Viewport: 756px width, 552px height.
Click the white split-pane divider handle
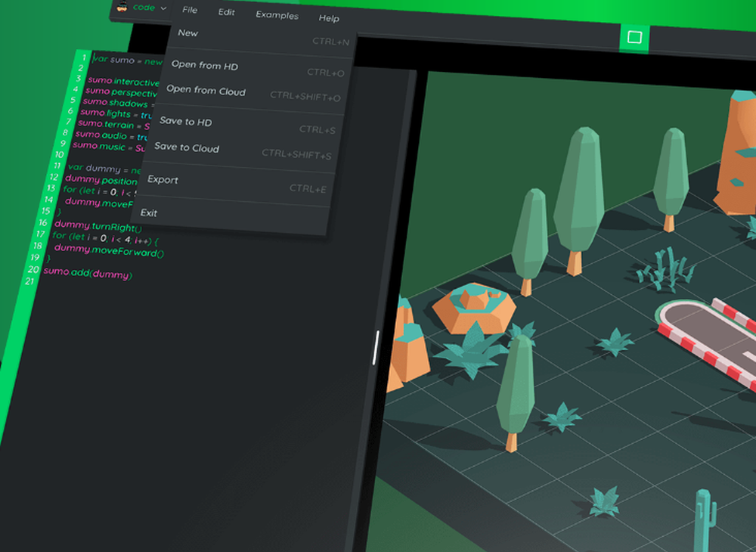pyautogui.click(x=376, y=347)
